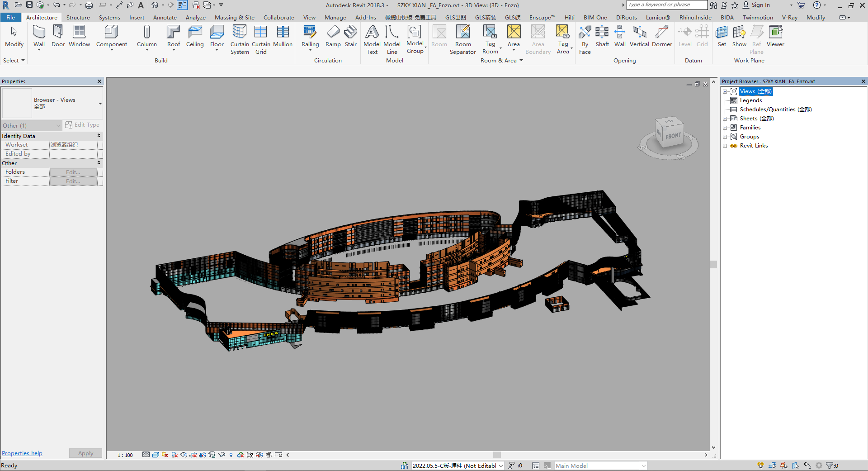Select the Ramp tool

point(333,36)
